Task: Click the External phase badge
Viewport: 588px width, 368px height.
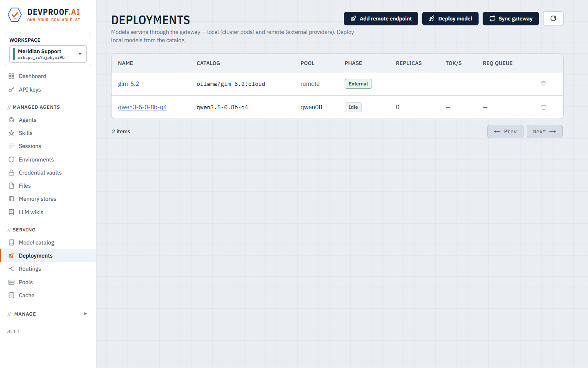Action: point(358,84)
